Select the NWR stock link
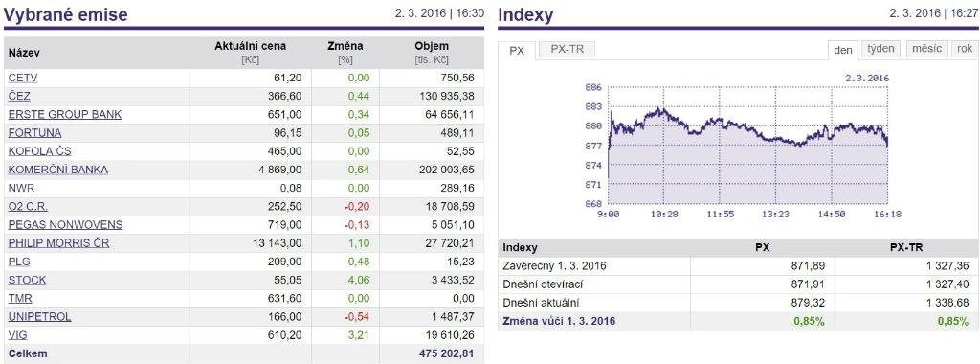980x364 pixels. [x=21, y=188]
